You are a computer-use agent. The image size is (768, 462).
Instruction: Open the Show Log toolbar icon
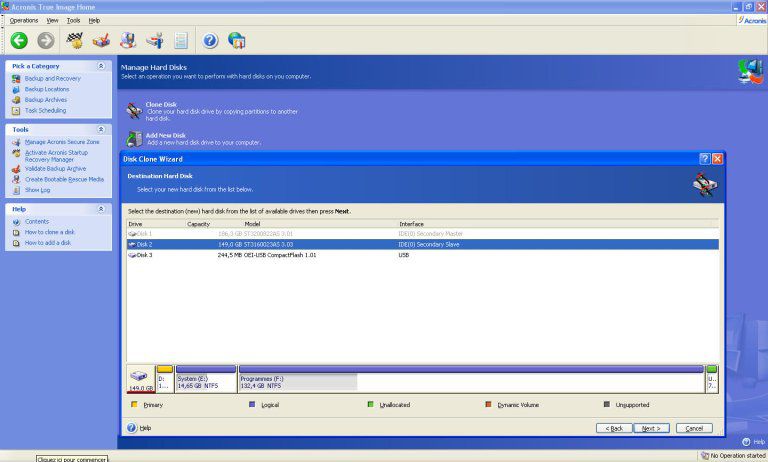point(181,41)
